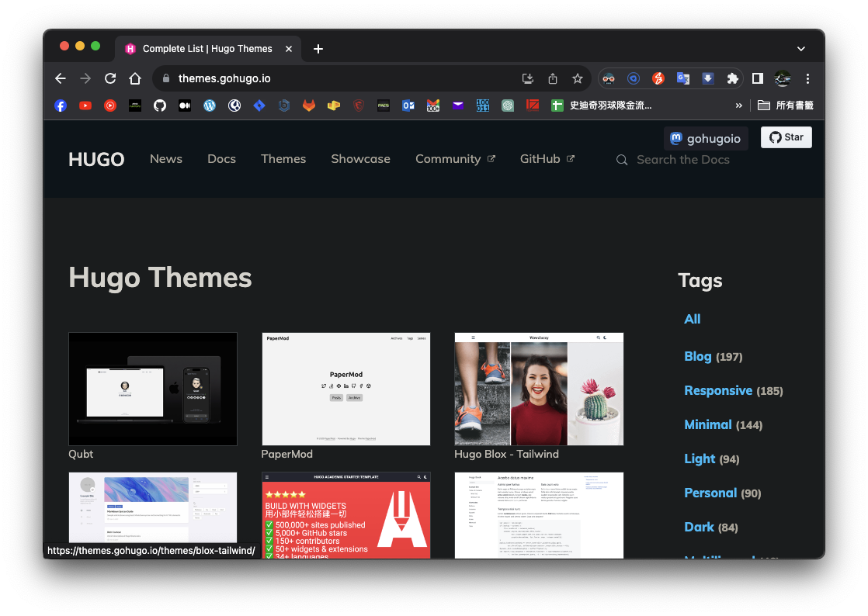
Task: Open the Hugo Blox - Tailwind thumbnail
Action: click(x=539, y=389)
